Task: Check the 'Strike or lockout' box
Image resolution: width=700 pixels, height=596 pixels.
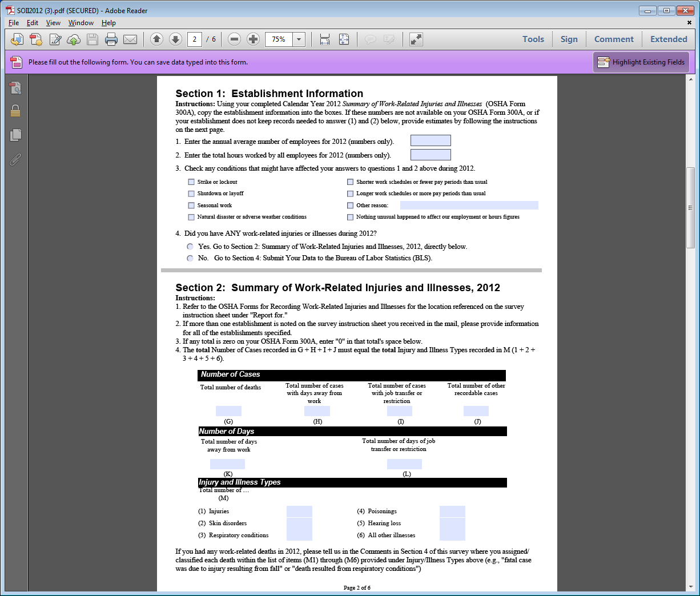Action: [x=191, y=182]
